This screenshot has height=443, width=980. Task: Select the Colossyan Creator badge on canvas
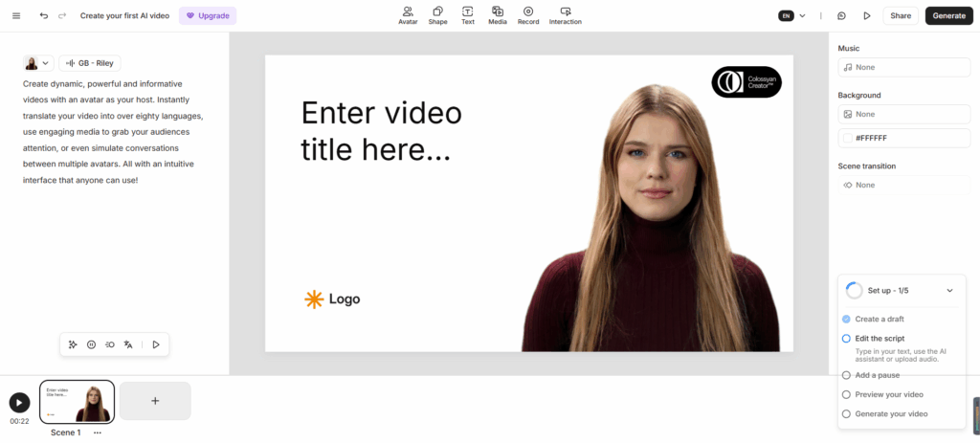tap(746, 82)
